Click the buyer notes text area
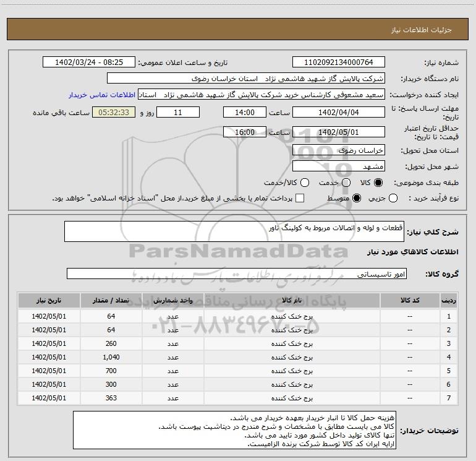 [234, 430]
